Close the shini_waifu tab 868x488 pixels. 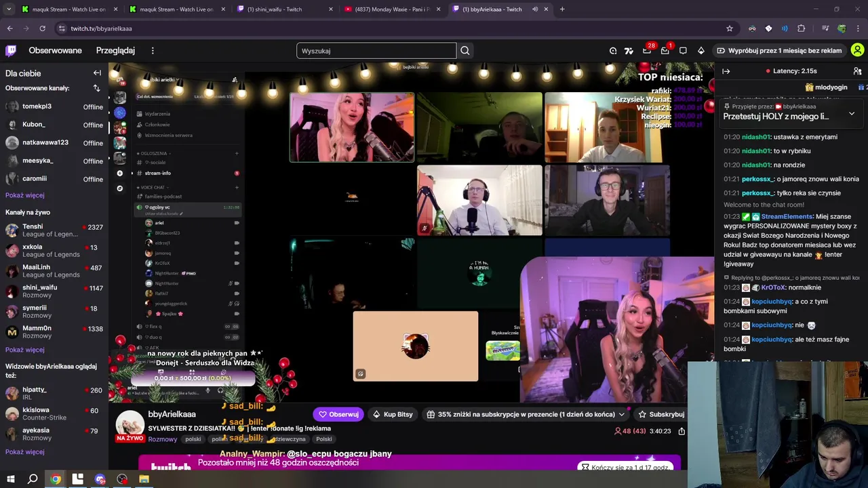point(331,9)
